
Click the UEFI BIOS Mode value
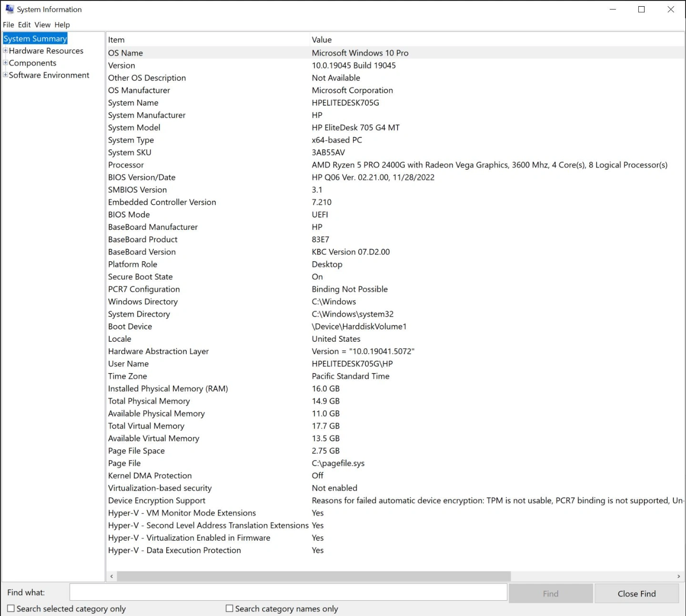(320, 214)
